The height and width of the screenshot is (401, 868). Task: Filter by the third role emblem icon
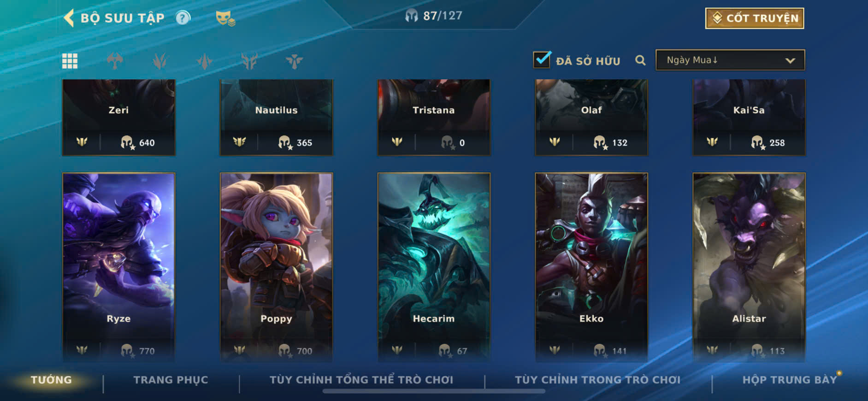click(204, 61)
